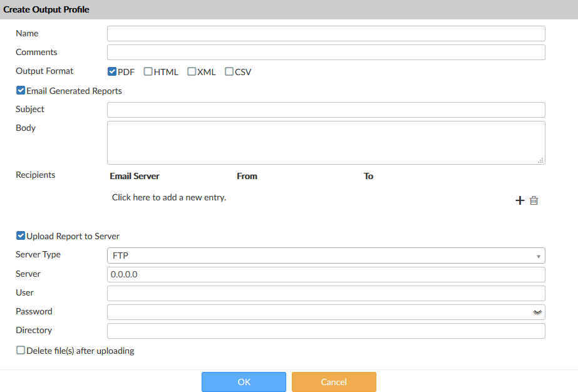
Task: Enable Delete file(s) after uploading
Action: coord(21,350)
